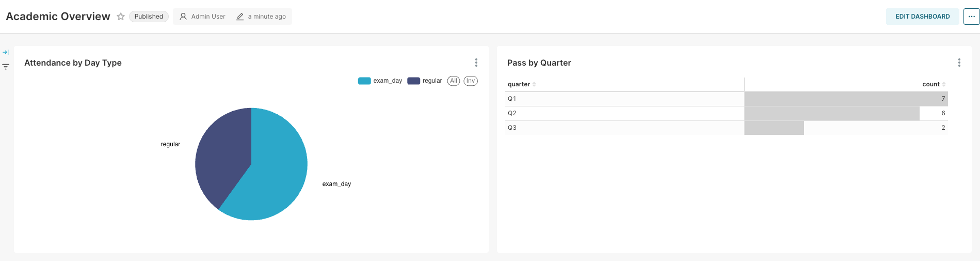Click the Published status badge
The image size is (980, 261).
coord(149,17)
